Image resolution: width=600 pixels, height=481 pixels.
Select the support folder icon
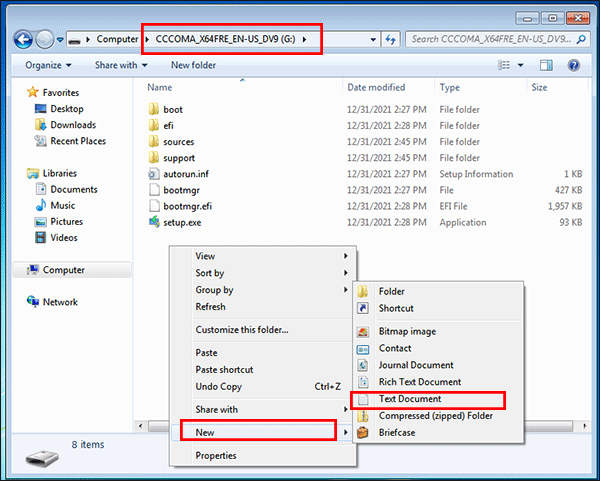tap(153, 157)
